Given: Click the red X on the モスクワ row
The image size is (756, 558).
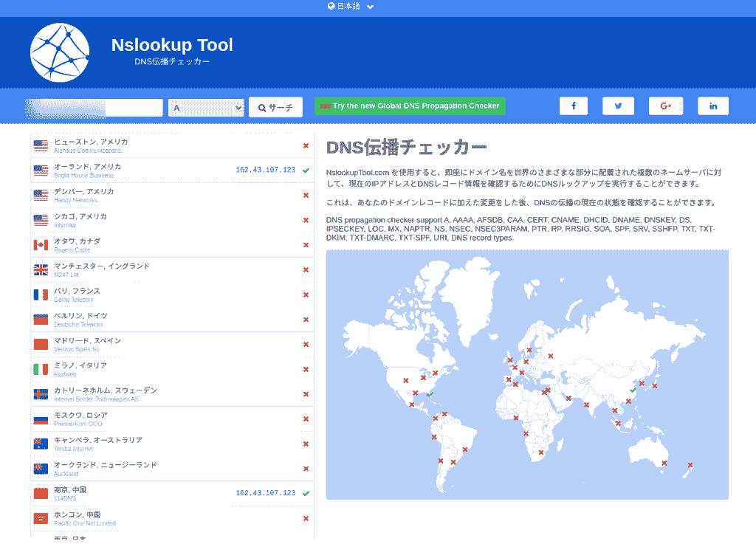Looking at the screenshot, I should (x=306, y=418).
